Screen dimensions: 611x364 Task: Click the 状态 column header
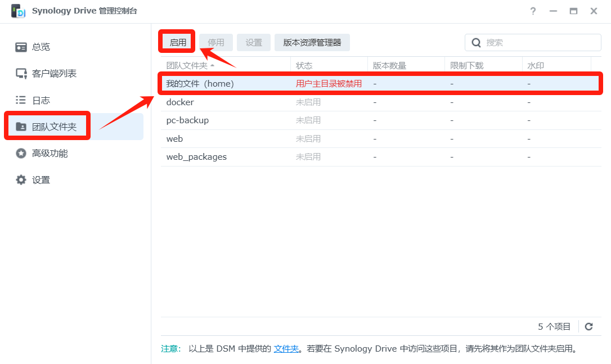pos(304,66)
